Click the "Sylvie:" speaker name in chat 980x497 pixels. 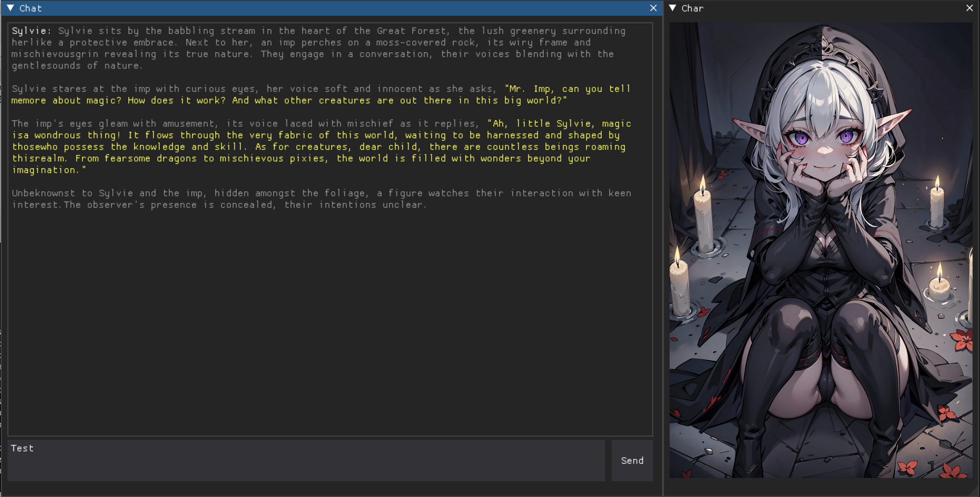point(31,31)
